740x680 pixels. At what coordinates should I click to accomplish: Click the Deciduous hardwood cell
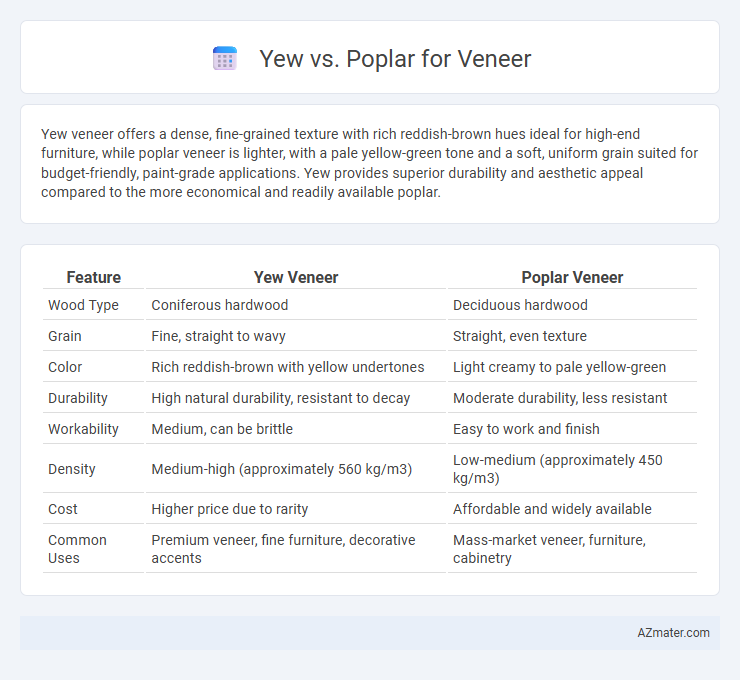click(x=572, y=305)
